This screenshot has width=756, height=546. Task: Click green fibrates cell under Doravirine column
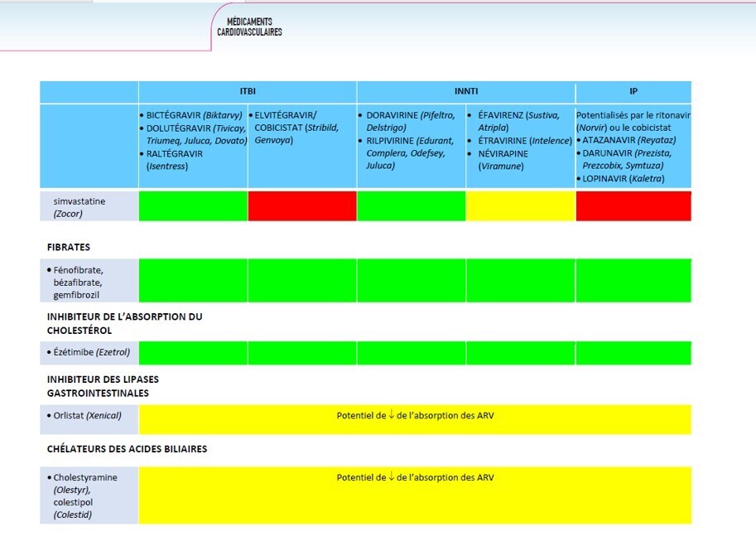click(x=412, y=281)
